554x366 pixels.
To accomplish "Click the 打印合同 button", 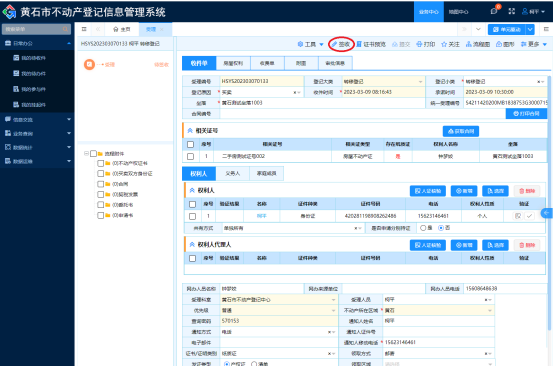I will coord(526,114).
